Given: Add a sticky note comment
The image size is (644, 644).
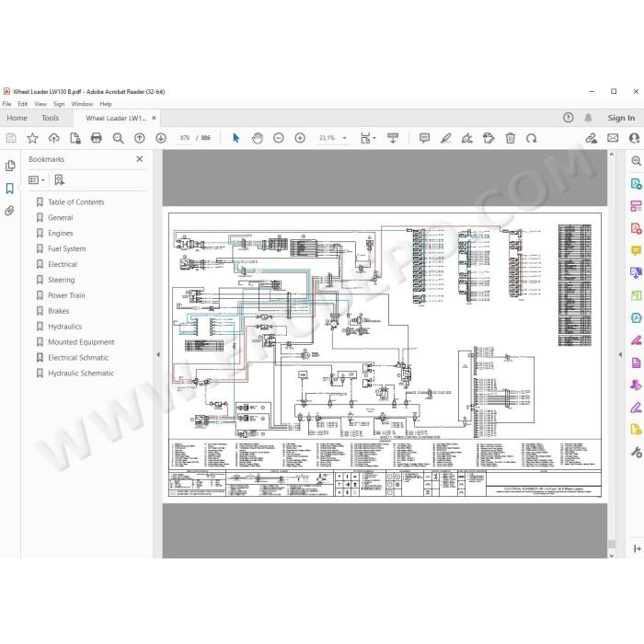Looking at the screenshot, I should click(424, 138).
